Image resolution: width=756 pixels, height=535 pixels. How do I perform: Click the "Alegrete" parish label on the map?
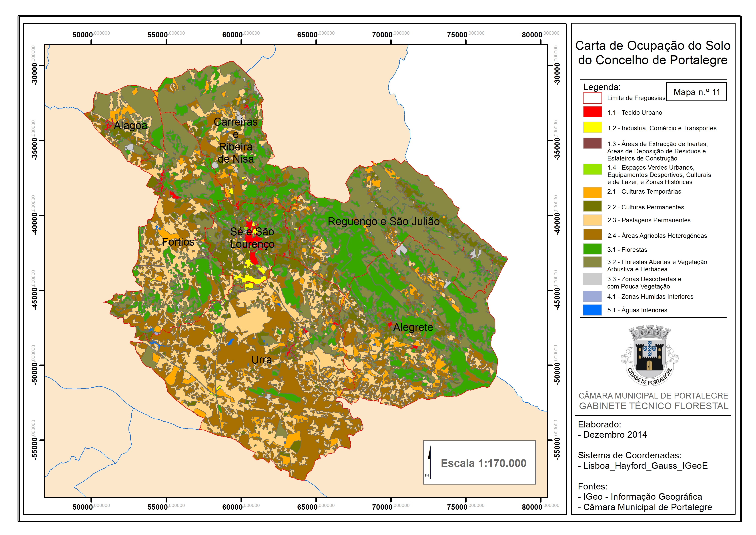click(x=413, y=327)
